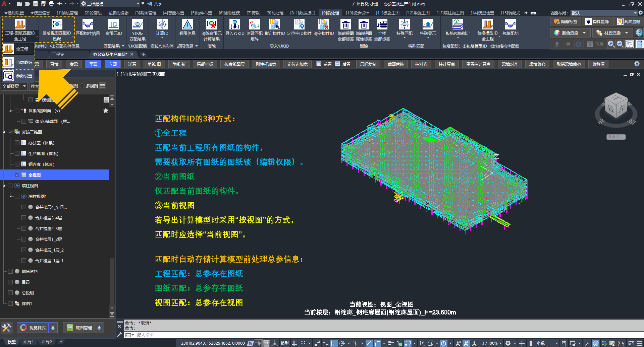Click the 特殊匹配 ribbon icon

(x=404, y=25)
